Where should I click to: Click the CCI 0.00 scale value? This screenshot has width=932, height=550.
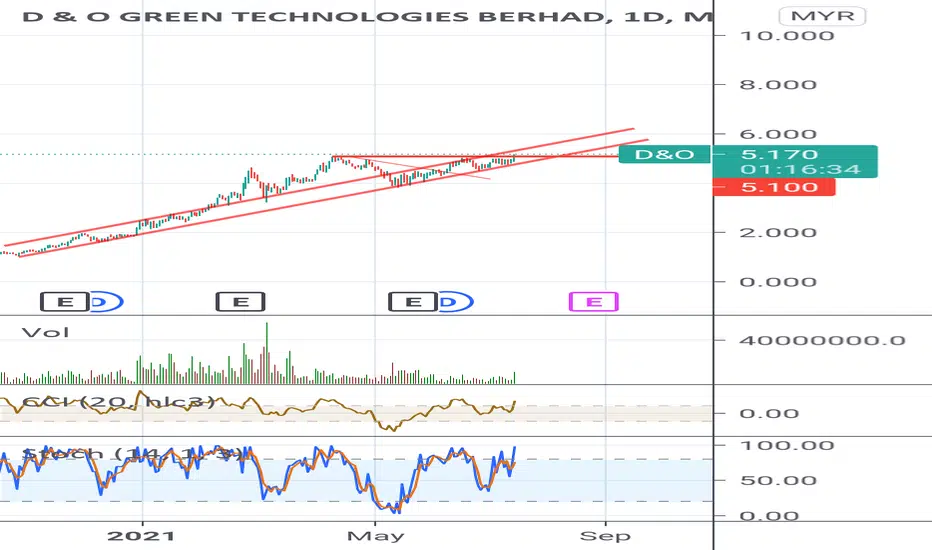(769, 414)
